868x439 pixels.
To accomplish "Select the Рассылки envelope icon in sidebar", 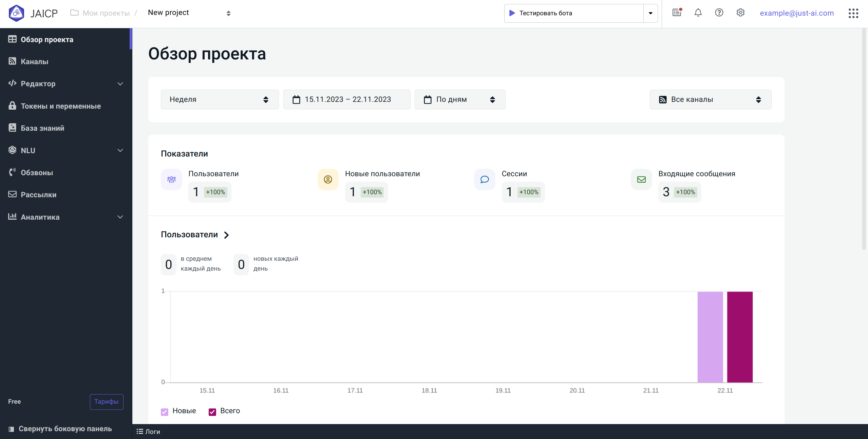I will (12, 194).
